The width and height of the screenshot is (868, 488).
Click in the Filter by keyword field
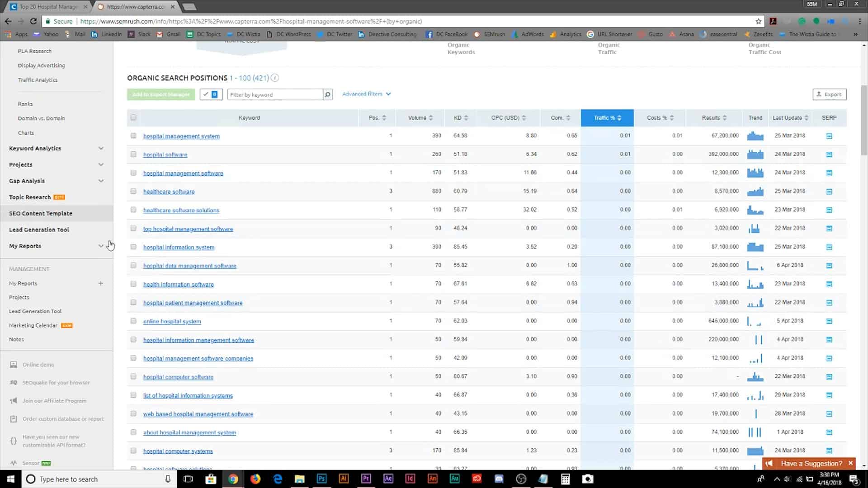[274, 94]
